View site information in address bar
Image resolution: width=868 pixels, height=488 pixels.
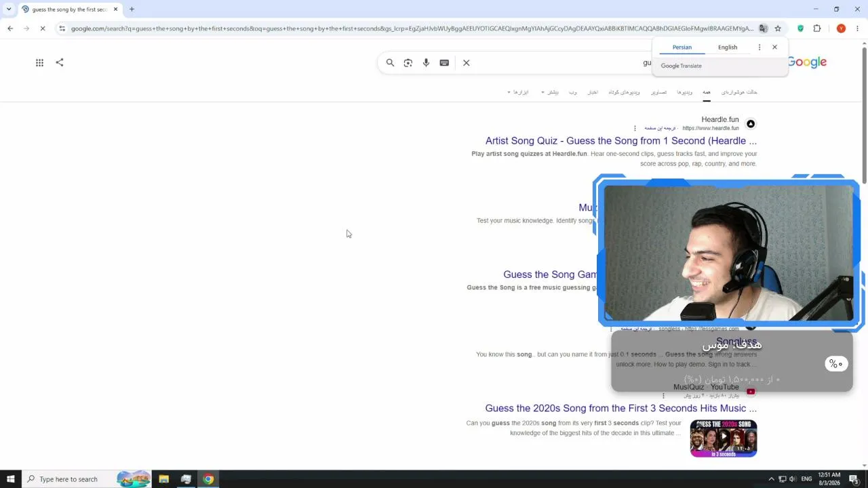pos(62,28)
